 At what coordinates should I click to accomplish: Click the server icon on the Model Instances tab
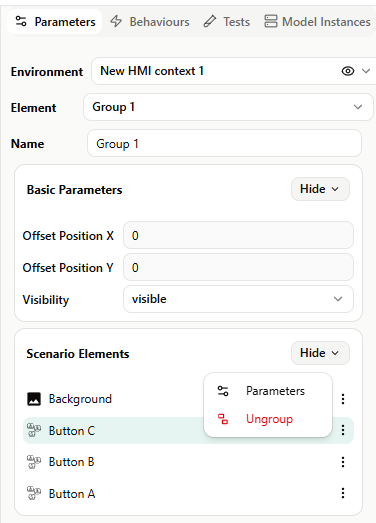click(271, 21)
